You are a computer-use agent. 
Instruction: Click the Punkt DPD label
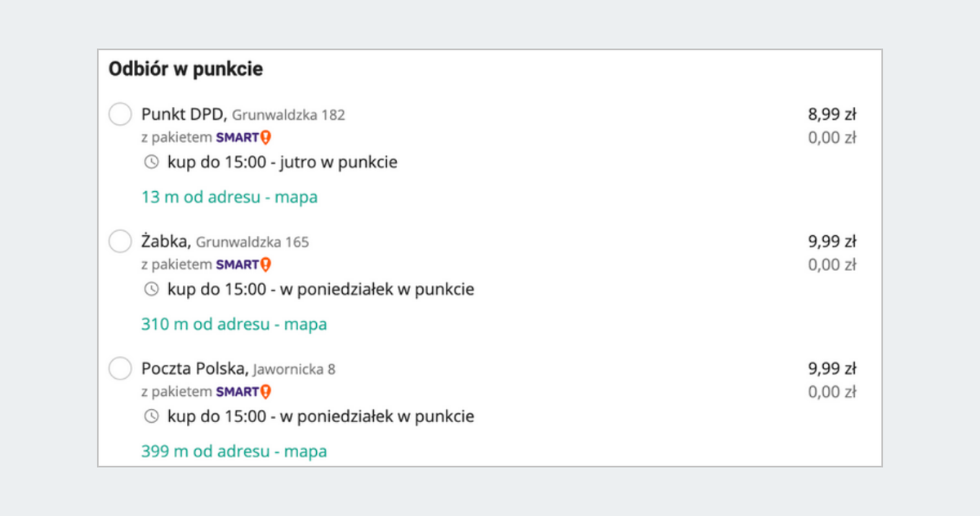pos(184,114)
